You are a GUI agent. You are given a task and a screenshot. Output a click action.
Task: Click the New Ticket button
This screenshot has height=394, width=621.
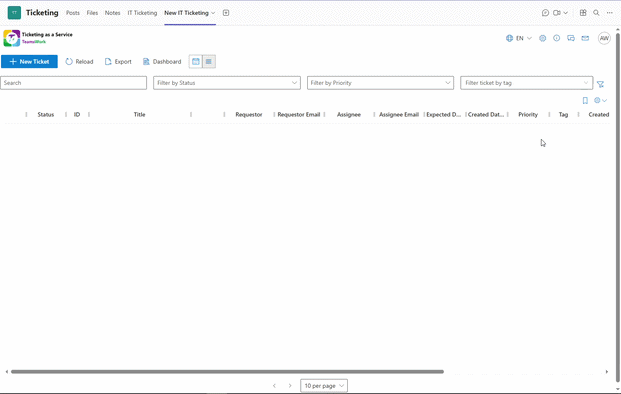pyautogui.click(x=29, y=61)
